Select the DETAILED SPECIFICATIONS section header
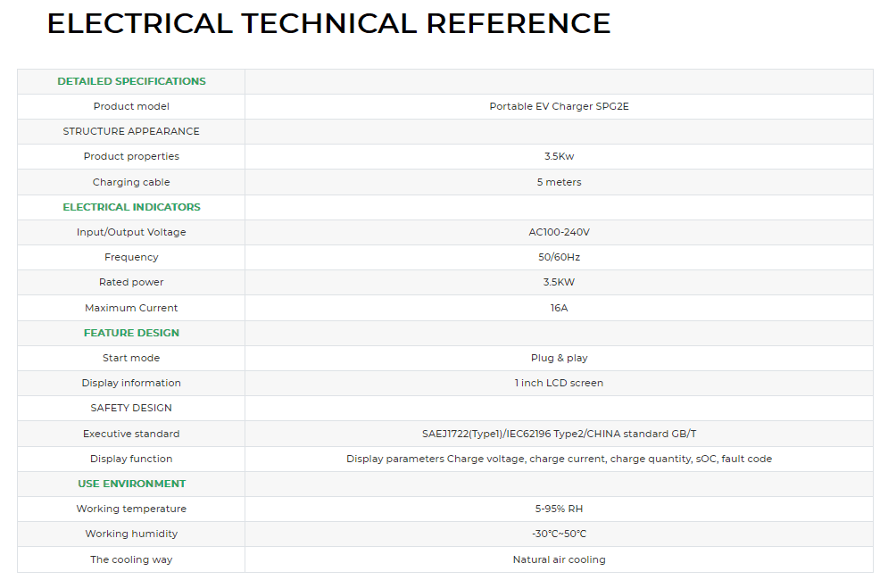The height and width of the screenshot is (588, 888). point(131,81)
